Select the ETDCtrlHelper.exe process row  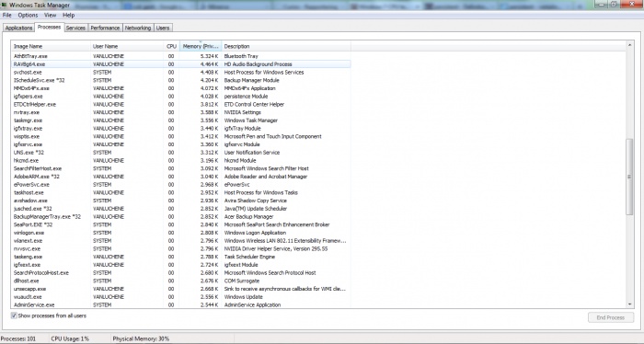181,104
